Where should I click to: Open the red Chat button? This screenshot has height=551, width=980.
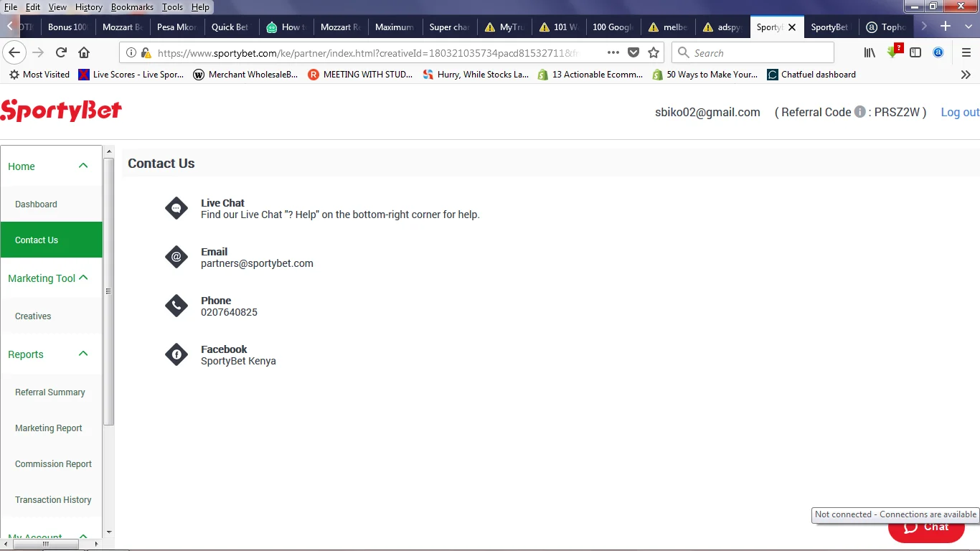click(x=926, y=527)
